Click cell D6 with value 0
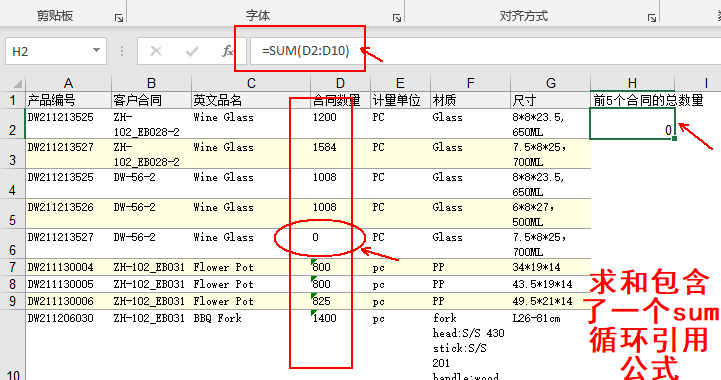Screen dimensions: 721x380 (x=341, y=244)
